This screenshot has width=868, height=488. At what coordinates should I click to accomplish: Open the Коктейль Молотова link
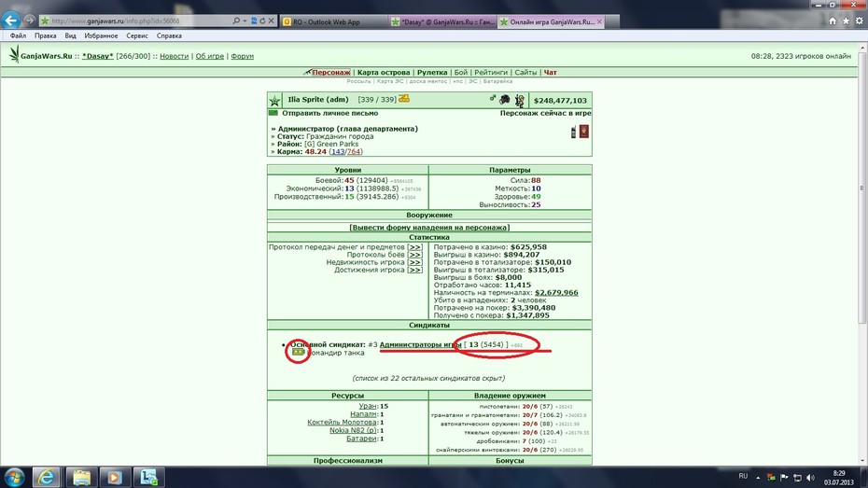[343, 422]
